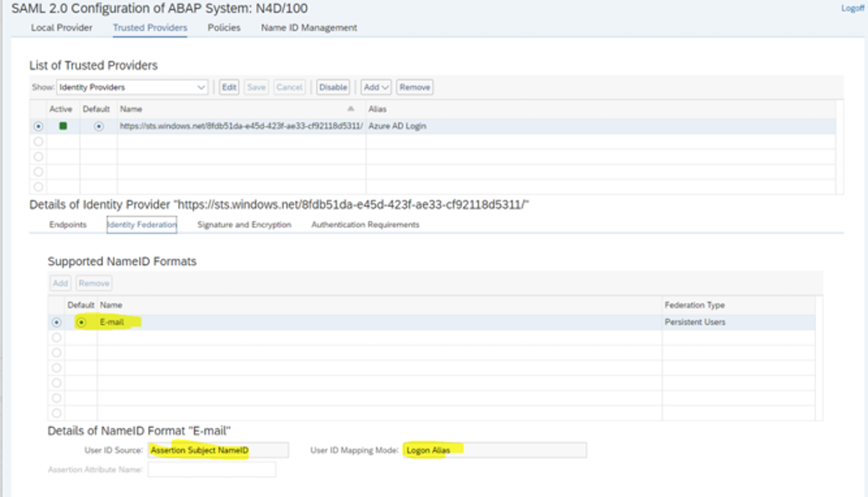Go to Name ID Management tab

click(309, 27)
